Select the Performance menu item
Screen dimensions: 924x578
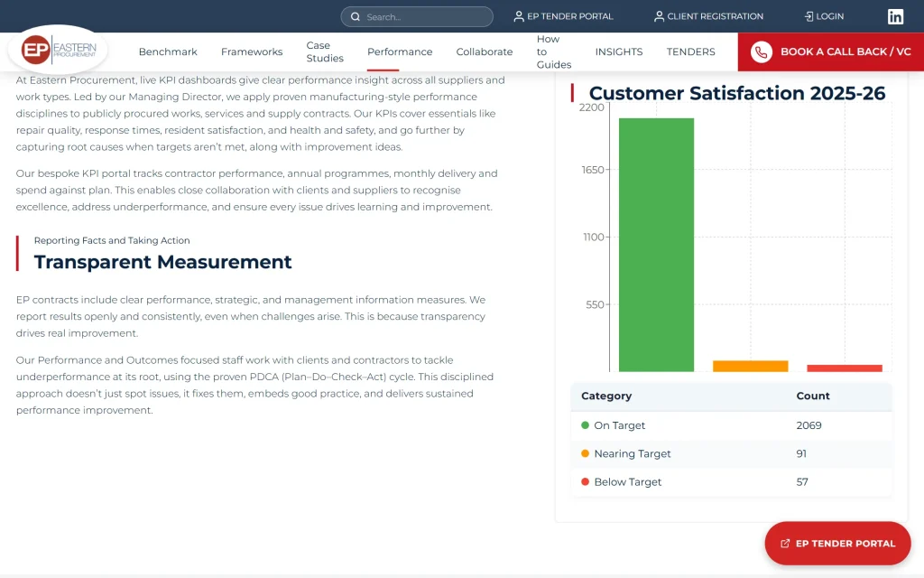click(x=400, y=51)
